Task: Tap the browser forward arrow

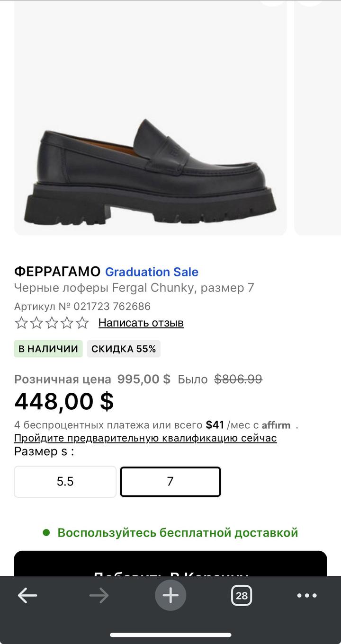Action: [x=99, y=595]
